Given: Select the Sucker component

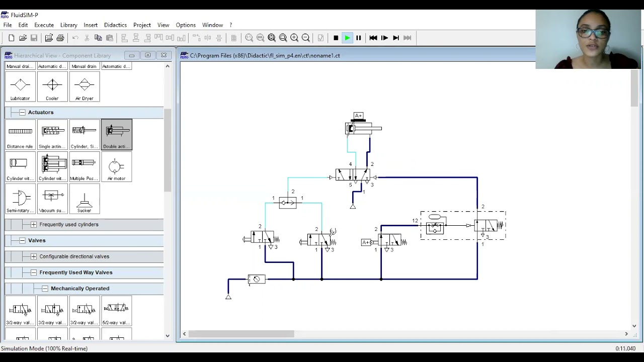Looking at the screenshot, I should pos(84,199).
